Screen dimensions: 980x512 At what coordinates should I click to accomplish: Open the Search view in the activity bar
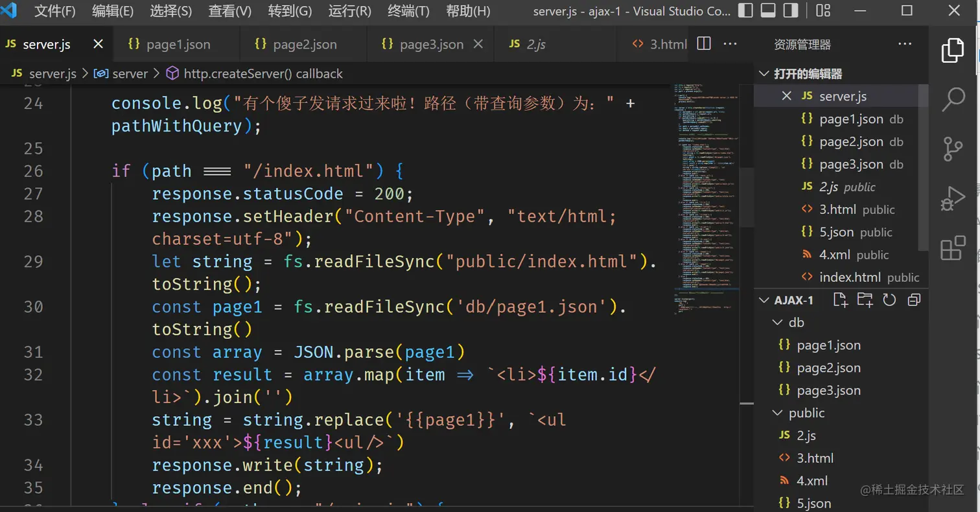point(953,100)
